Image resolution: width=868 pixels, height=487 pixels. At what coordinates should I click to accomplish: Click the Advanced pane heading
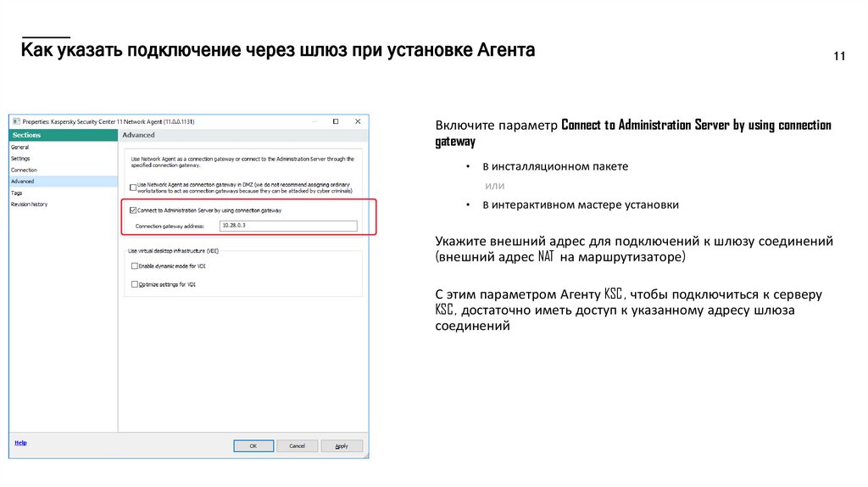(x=138, y=135)
